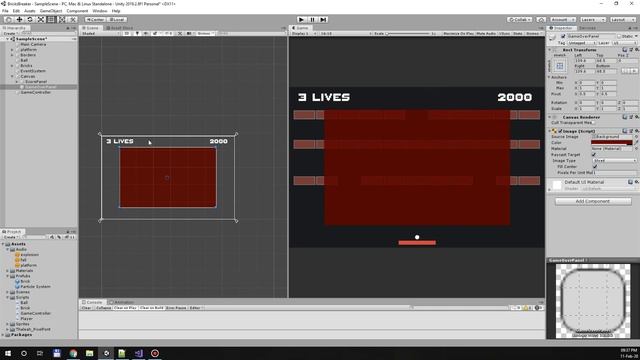Toggle Collapse in the Console
640x360 pixels.
(x=104, y=308)
